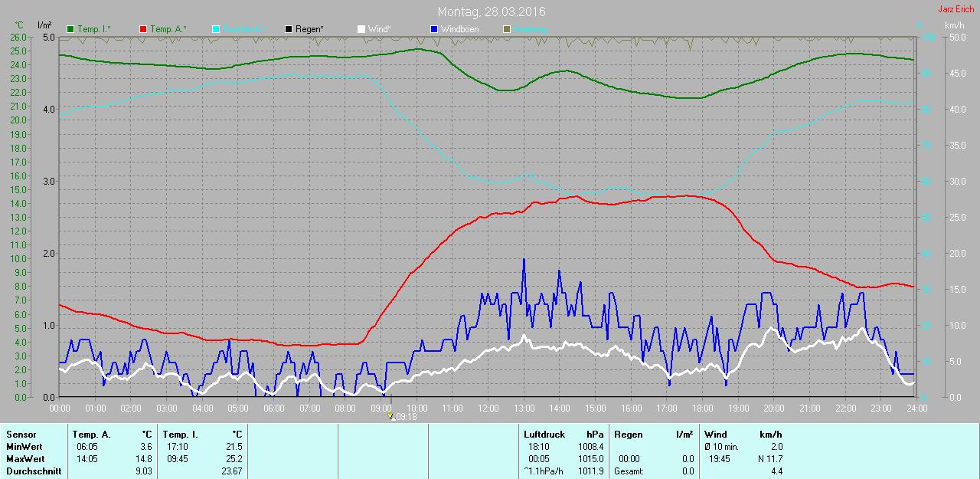Click the cyan humidity legend swatch
The image size is (980, 479).
point(216,29)
